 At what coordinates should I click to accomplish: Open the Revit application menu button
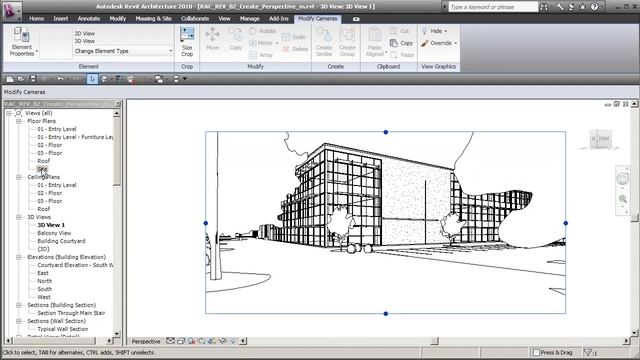click(11, 11)
